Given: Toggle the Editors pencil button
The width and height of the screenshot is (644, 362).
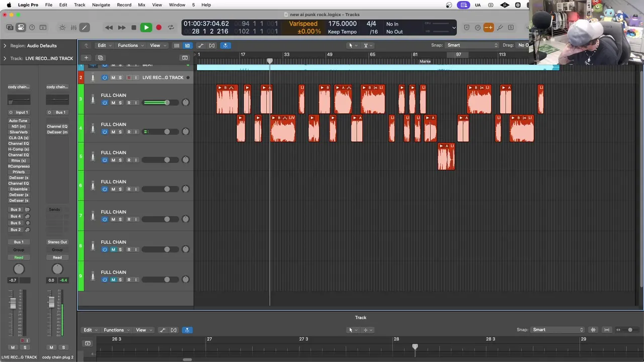Looking at the screenshot, I should 85,28.
